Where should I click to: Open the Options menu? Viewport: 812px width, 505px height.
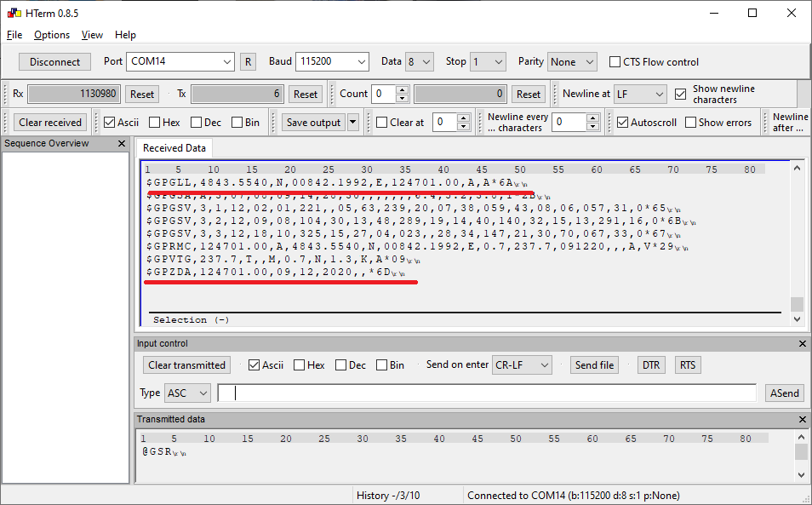52,35
